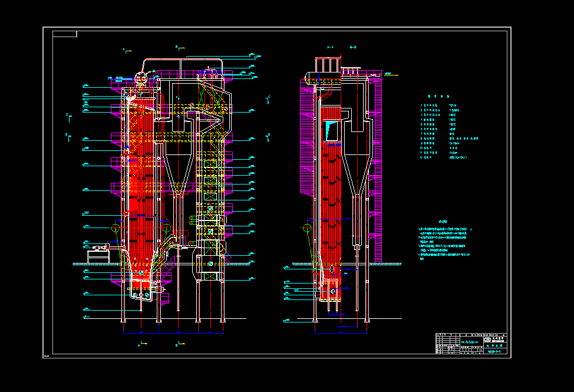The image size is (574, 392).
Task: Click the green circle symbol in the right section view
Action: coord(307,228)
